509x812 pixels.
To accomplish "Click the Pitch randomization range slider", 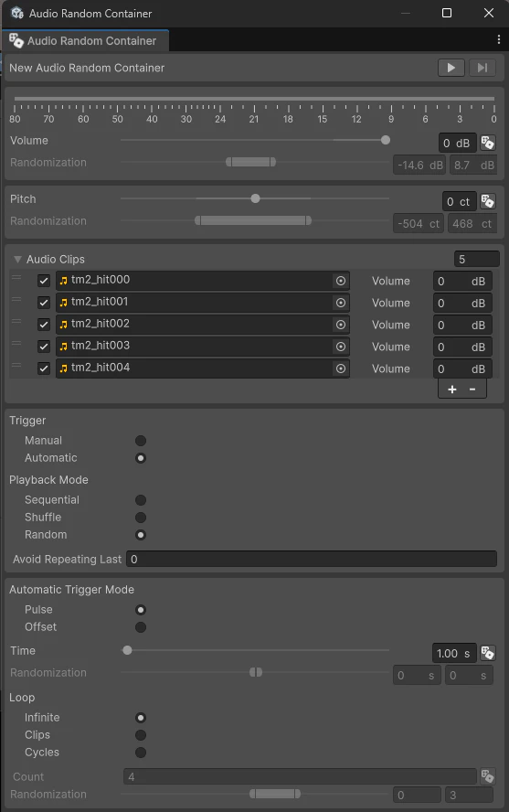I will 253,220.
